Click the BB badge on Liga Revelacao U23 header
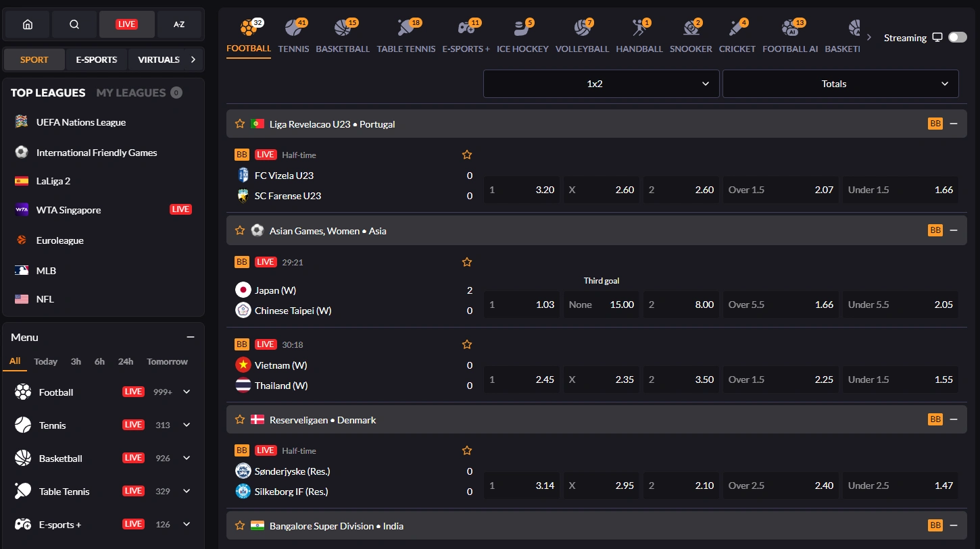This screenshot has width=980, height=549. tap(935, 124)
